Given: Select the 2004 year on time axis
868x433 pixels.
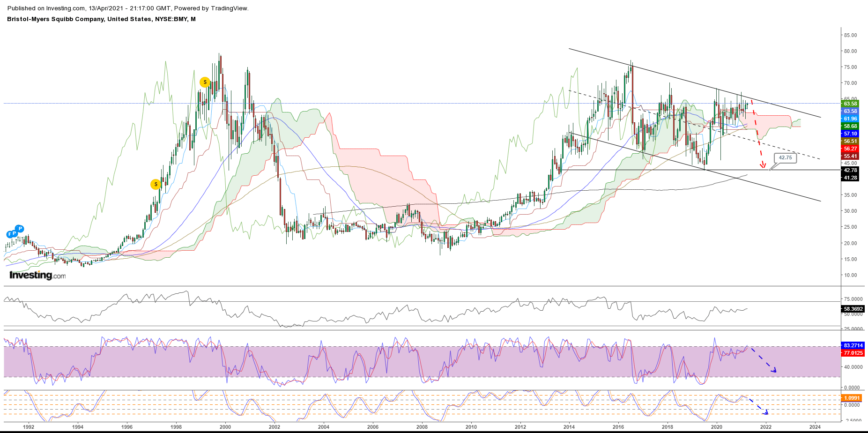Looking at the screenshot, I should pyautogui.click(x=324, y=427).
